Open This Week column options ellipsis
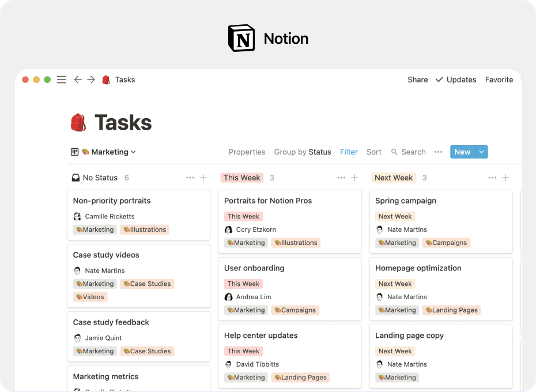This screenshot has height=392, width=536. [341, 178]
